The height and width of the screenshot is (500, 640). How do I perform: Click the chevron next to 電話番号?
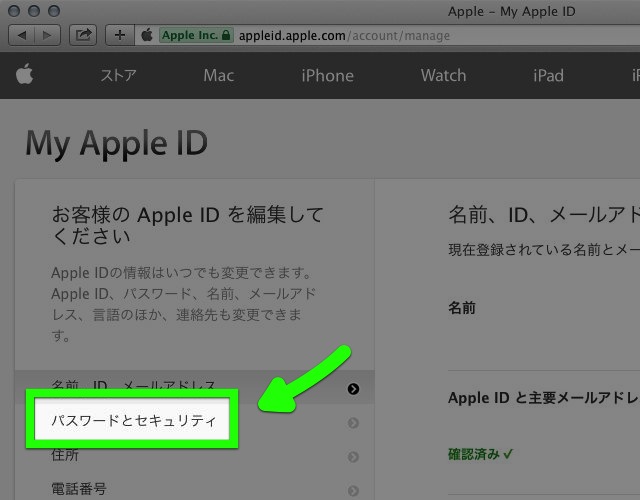[353, 490]
